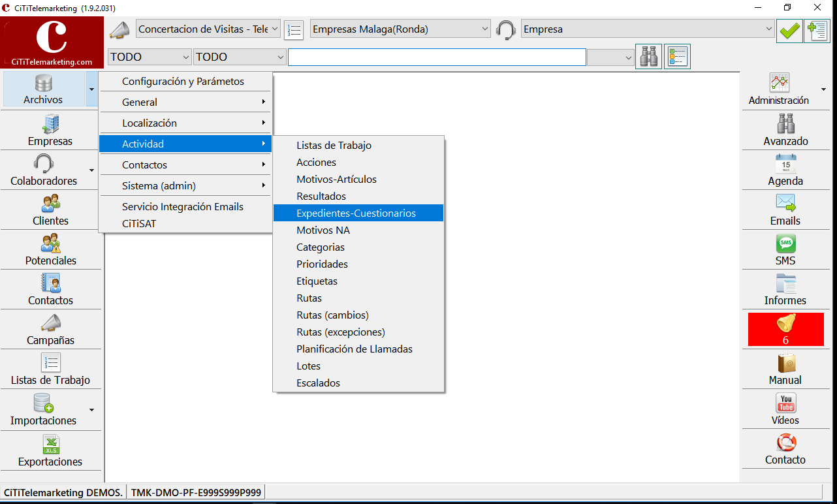The width and height of the screenshot is (837, 504).
Task: Open the Avanzado binoculars search
Action: tap(785, 130)
